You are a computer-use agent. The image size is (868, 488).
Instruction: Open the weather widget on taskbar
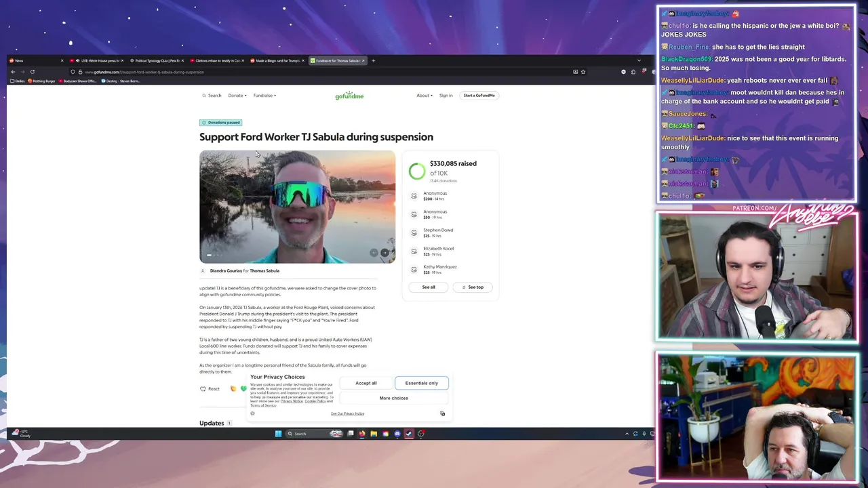tap(22, 434)
